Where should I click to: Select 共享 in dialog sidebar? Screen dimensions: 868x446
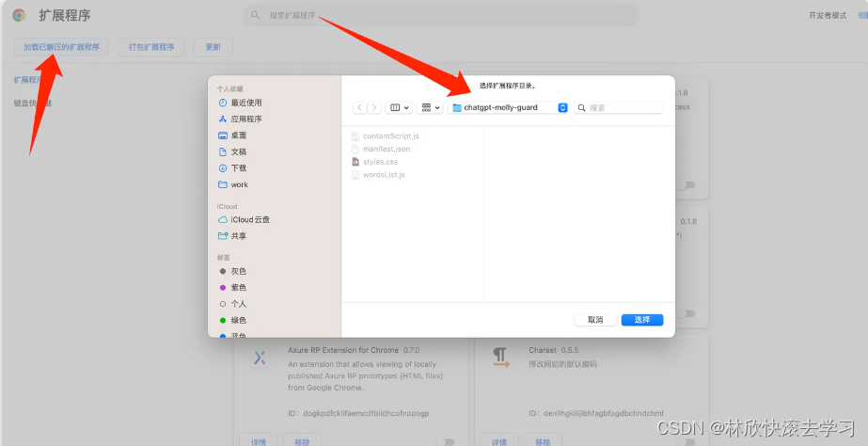pyautogui.click(x=232, y=236)
